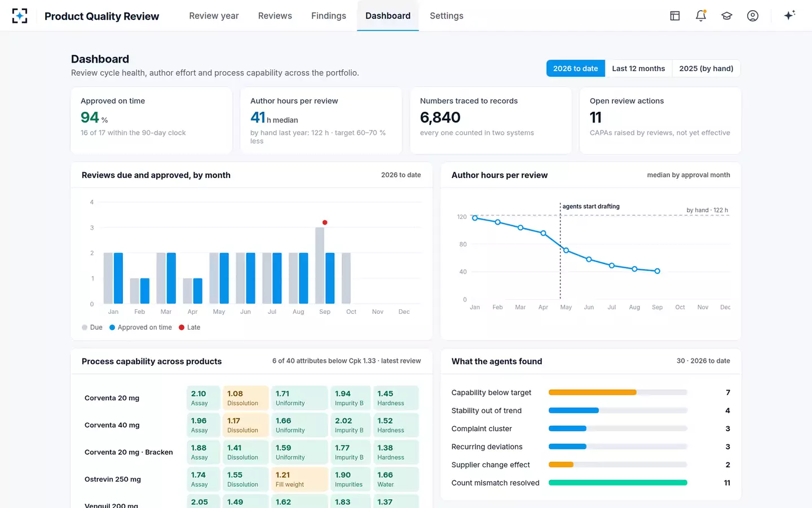This screenshot has width=812, height=508.
Task: Switch range to Last 12 months
Action: coord(638,68)
